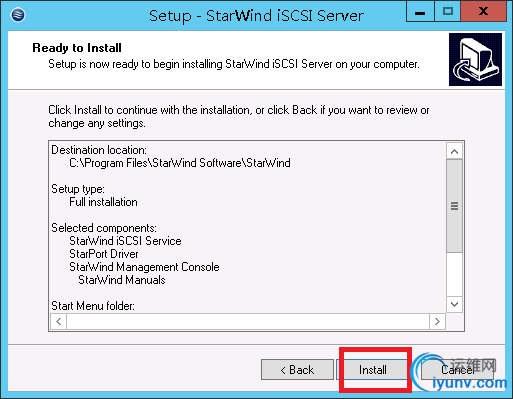
Task: Click the Full installation setup type text
Action: click(103, 202)
